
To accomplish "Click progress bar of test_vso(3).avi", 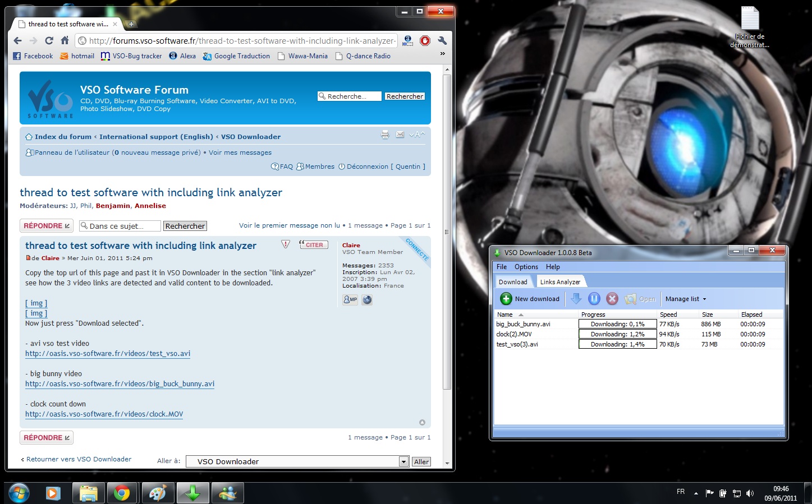I will click(617, 344).
